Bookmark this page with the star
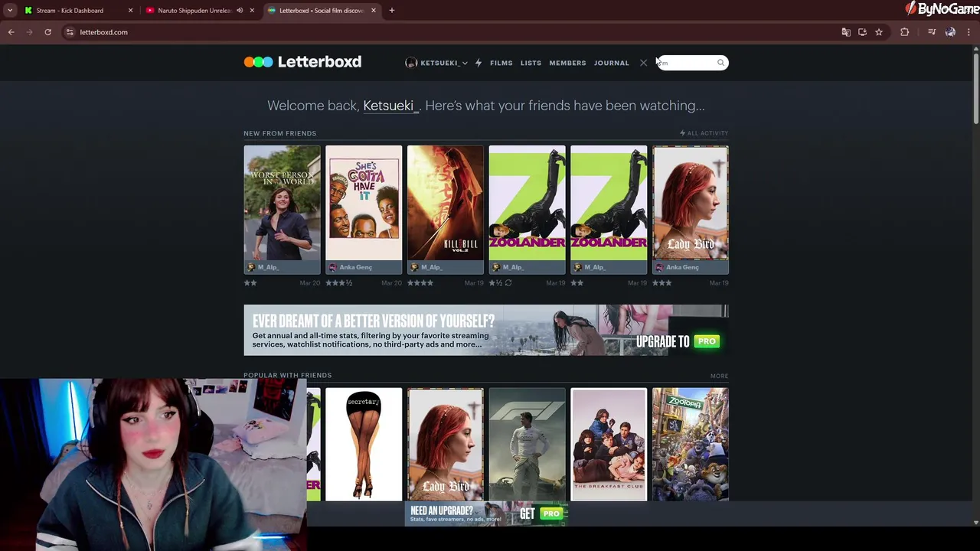The width and height of the screenshot is (980, 551). 879,32
